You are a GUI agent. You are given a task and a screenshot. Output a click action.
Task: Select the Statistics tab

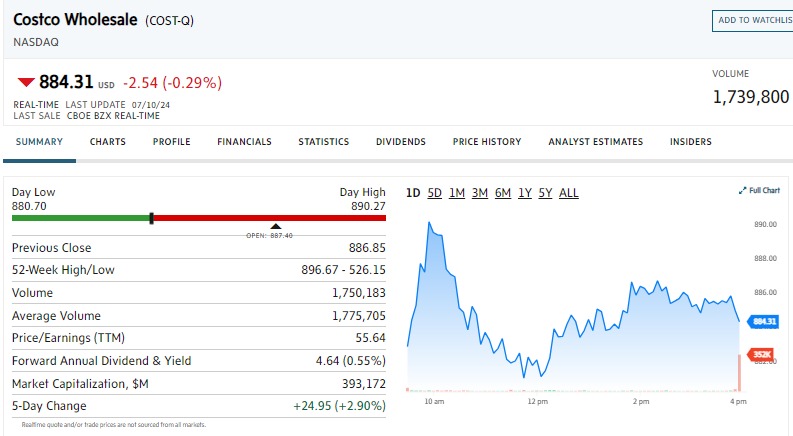[x=324, y=142]
